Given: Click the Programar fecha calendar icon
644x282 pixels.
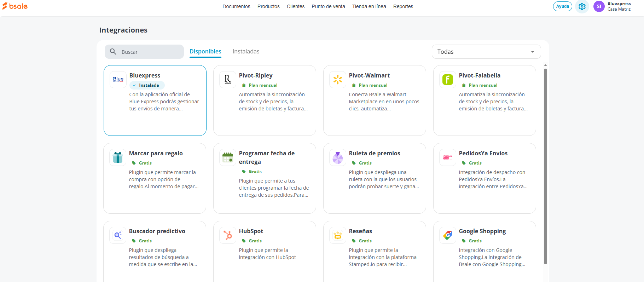Looking at the screenshot, I should point(228,157).
